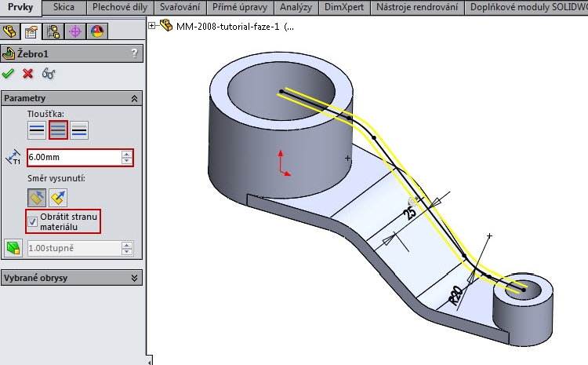Viewport: 588px width, 365px height.
Task: Select second side thickness option
Action: click(x=79, y=130)
